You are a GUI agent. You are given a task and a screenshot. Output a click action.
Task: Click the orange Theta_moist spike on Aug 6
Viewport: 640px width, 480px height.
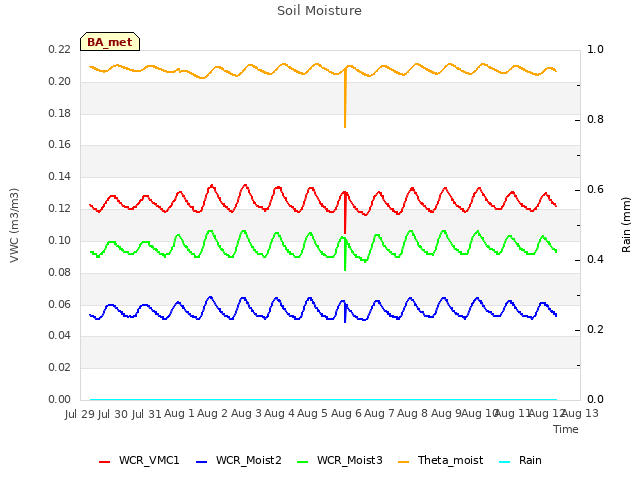(345, 98)
